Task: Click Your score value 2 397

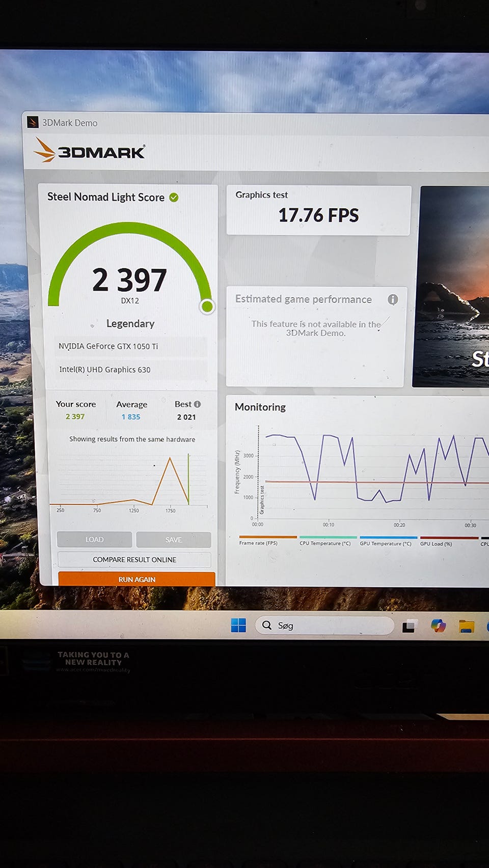Action: click(75, 416)
